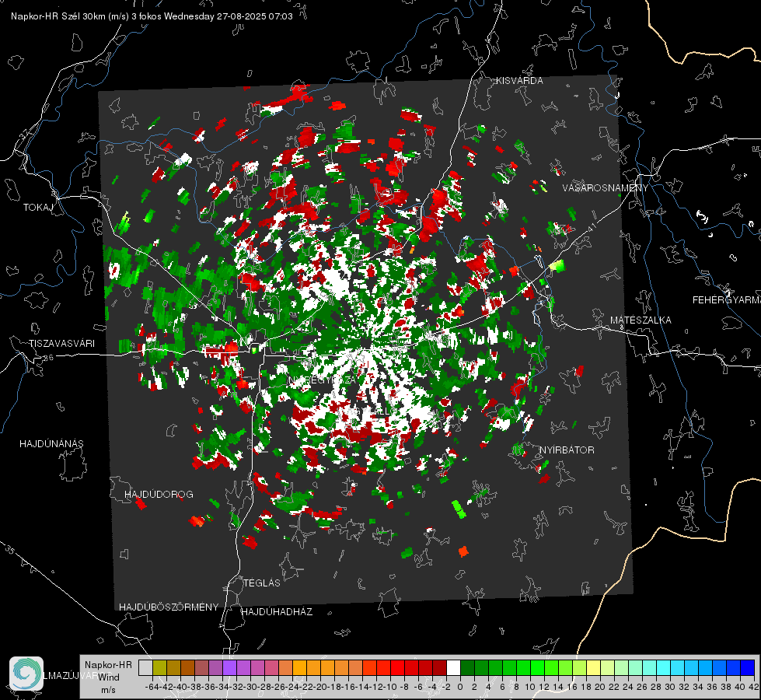Click the swirl logo icon at bottom-left
The width and height of the screenshot is (761, 700).
click(x=26, y=674)
